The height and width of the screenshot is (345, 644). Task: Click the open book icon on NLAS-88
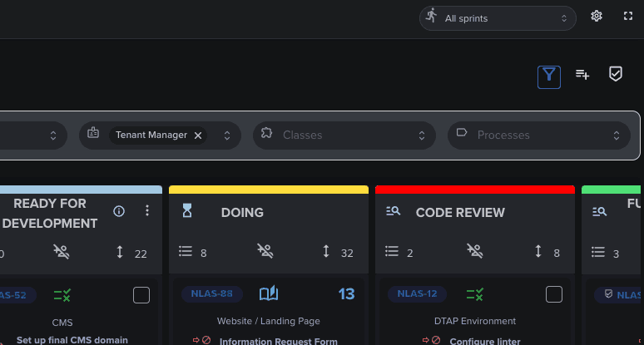(x=268, y=294)
